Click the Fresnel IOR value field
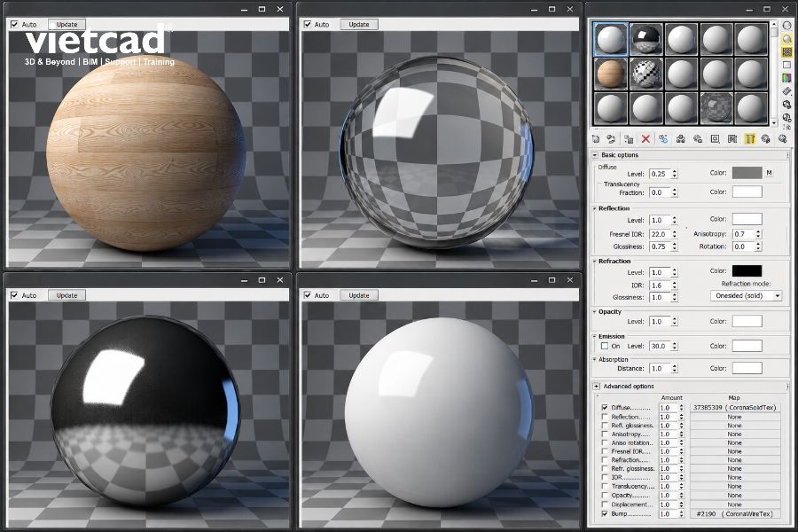Screen dimensions: 798x532 coord(660,234)
